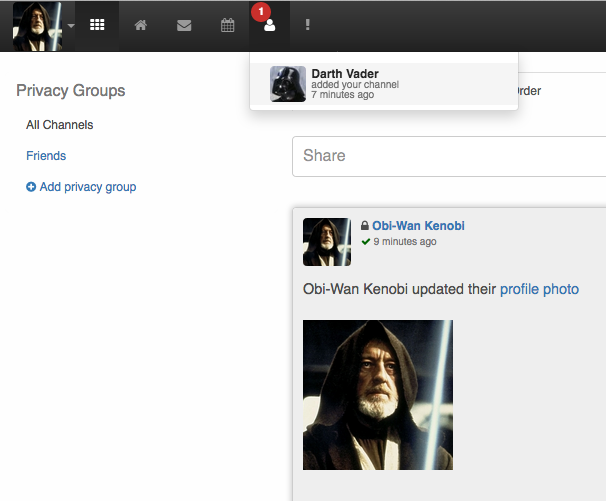Click the connections person icon
This screenshot has width=606, height=501.
click(269, 26)
